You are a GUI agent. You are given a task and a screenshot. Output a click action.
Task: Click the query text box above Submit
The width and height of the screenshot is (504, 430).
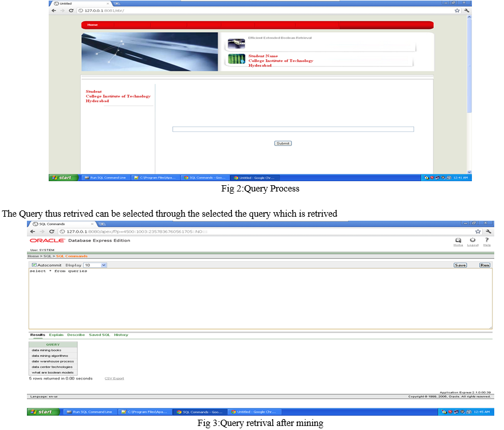click(x=293, y=129)
